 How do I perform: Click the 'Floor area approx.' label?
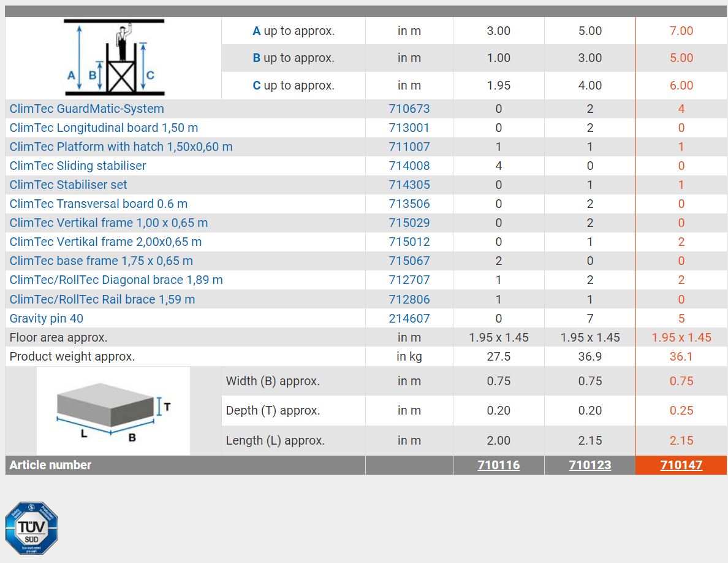[x=58, y=338]
